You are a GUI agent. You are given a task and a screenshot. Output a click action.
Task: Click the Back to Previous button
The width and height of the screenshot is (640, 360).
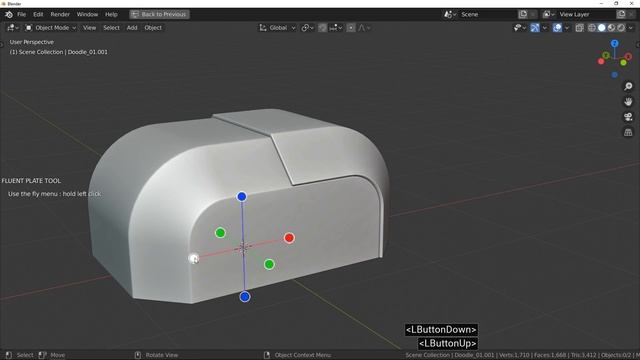pyautogui.click(x=159, y=14)
